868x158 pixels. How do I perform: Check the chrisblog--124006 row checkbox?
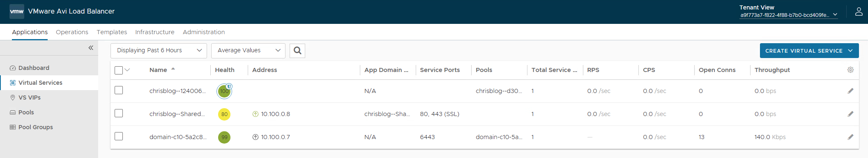119,90
